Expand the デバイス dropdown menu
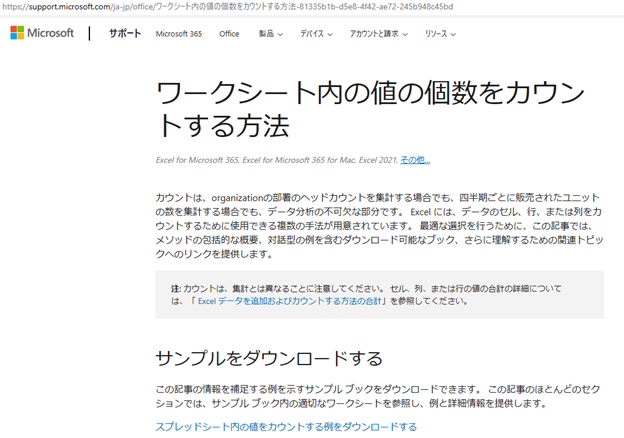Image resolution: width=624 pixels, height=438 pixels. point(316,34)
